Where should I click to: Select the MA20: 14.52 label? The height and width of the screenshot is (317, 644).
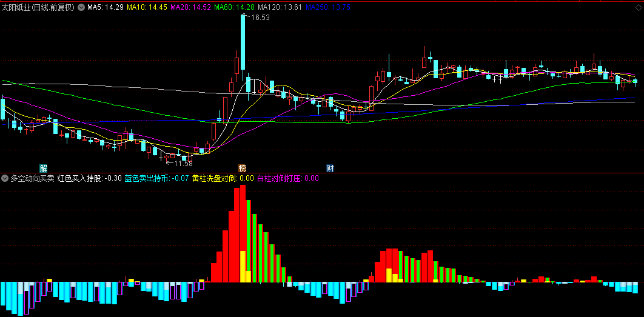(190, 7)
